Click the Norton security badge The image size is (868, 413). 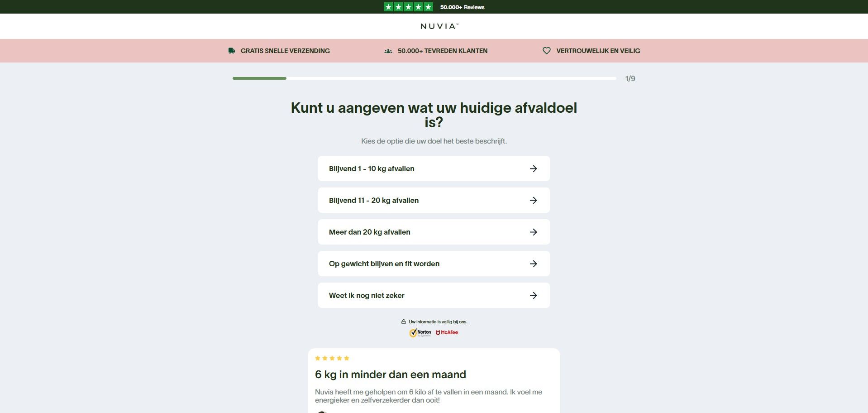pos(420,333)
